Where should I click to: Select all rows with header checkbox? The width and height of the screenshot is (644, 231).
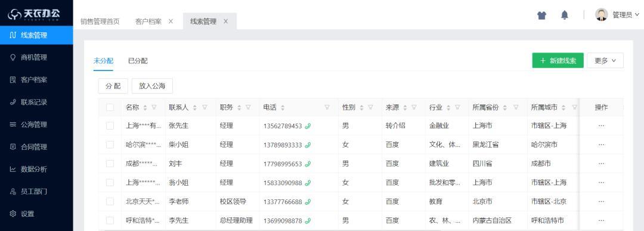coord(110,107)
